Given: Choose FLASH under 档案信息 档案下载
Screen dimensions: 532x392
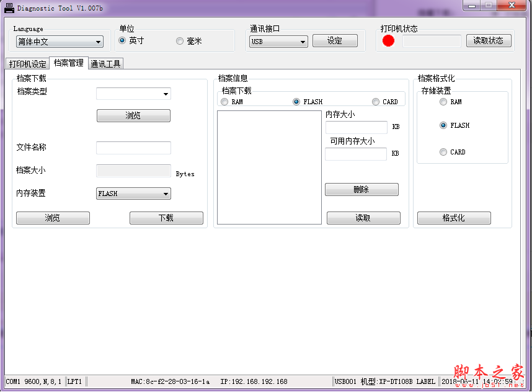Looking at the screenshot, I should click(x=296, y=102).
